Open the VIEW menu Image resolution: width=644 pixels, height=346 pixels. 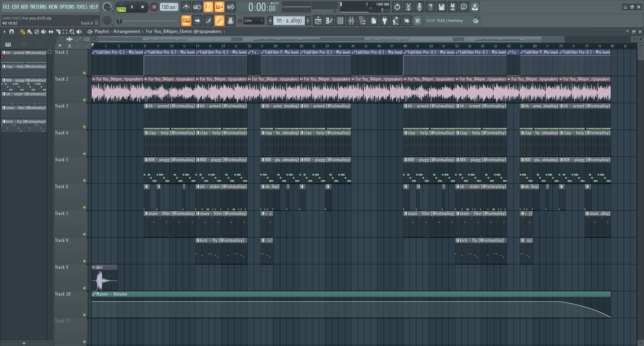[x=53, y=7]
